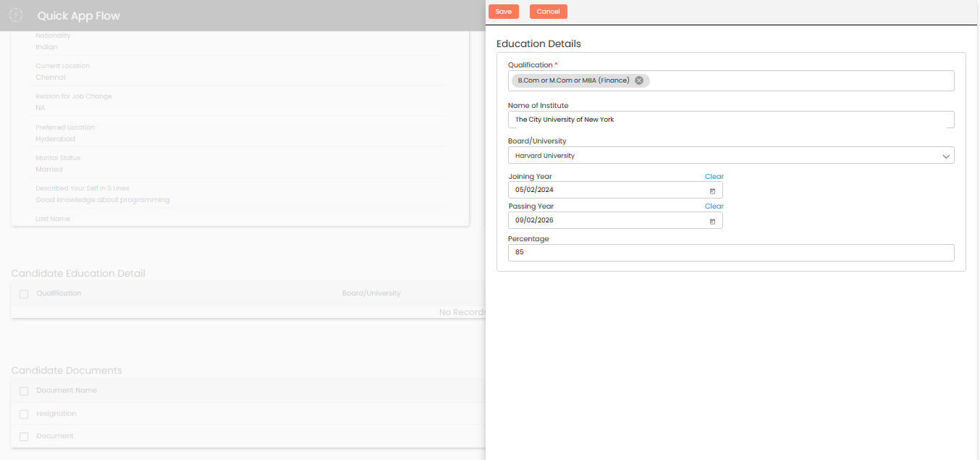980x460 pixels.
Task: Toggle the education table select-all checkbox
Action: point(24,294)
